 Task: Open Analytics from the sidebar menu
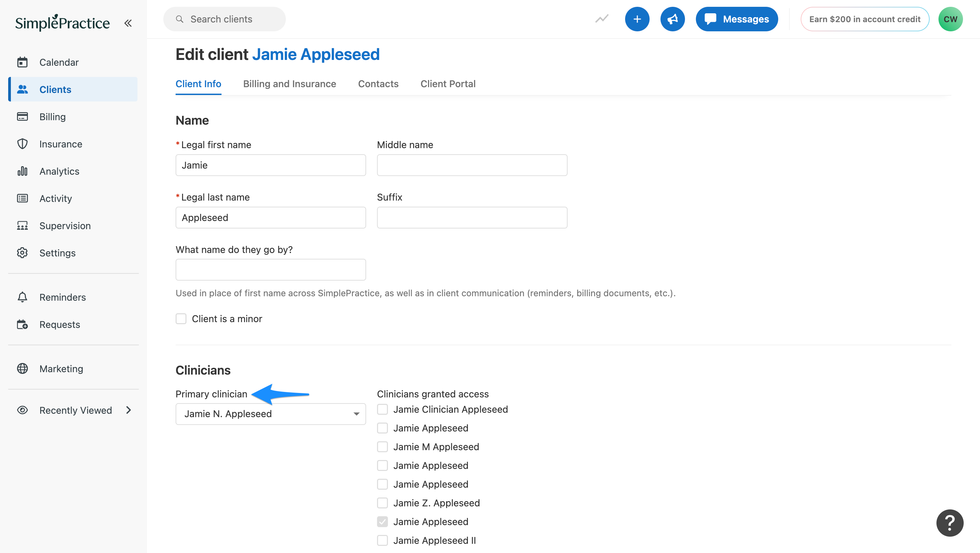73,171
